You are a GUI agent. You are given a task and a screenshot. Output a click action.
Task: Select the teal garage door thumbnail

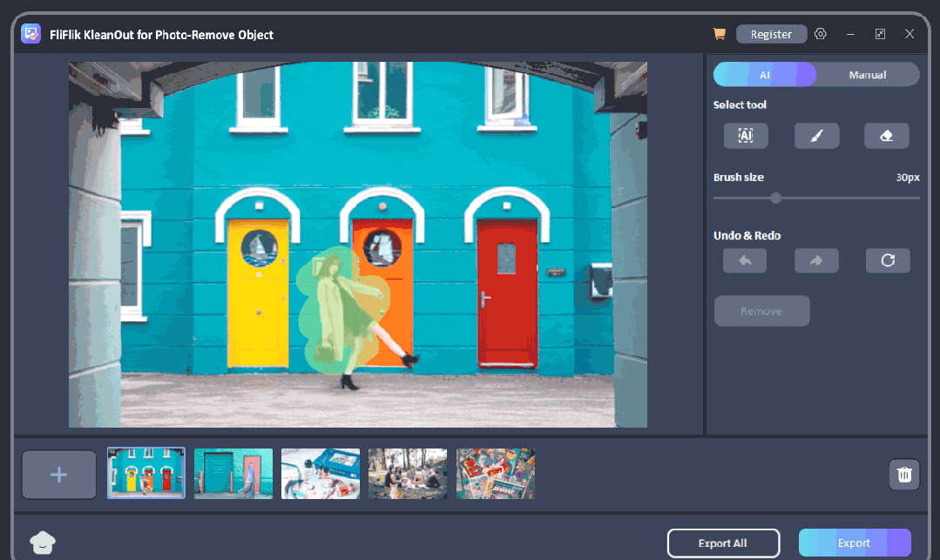coord(233,474)
